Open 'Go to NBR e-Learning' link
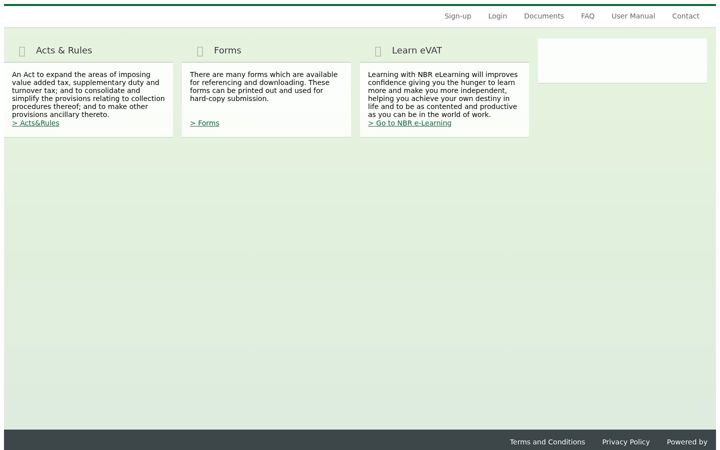This screenshot has height=450, width=720. (x=409, y=123)
